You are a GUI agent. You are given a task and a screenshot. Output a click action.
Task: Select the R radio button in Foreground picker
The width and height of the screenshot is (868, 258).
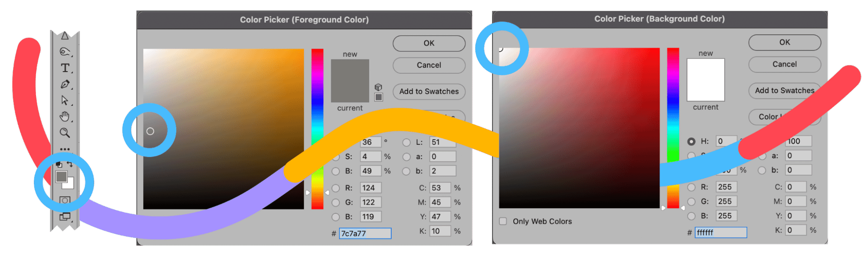[336, 188]
